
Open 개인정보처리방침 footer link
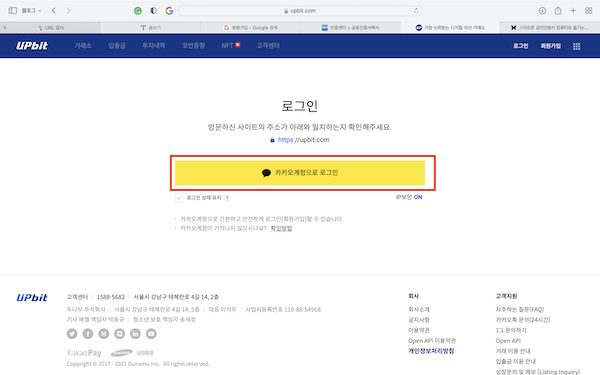pyautogui.click(x=431, y=351)
